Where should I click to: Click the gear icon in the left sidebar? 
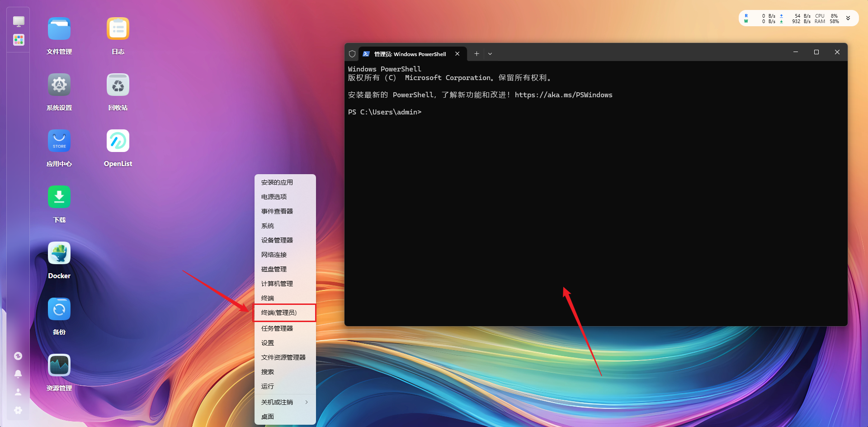(x=18, y=410)
